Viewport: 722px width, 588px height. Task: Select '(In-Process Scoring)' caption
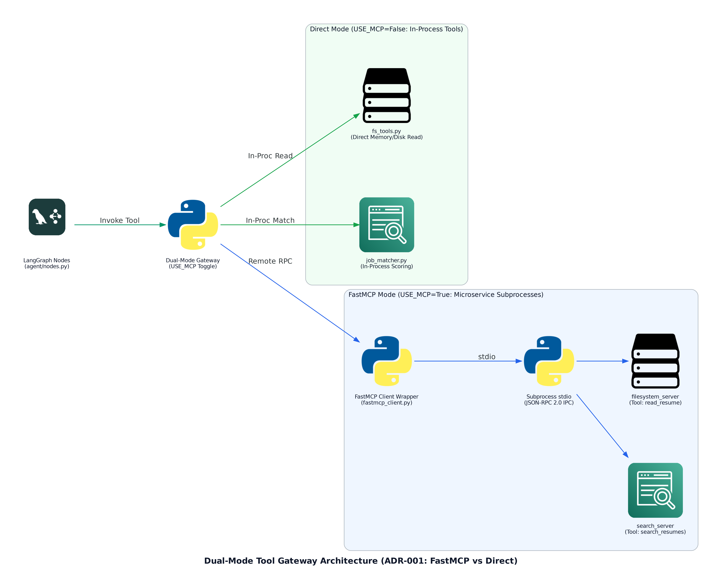(387, 267)
